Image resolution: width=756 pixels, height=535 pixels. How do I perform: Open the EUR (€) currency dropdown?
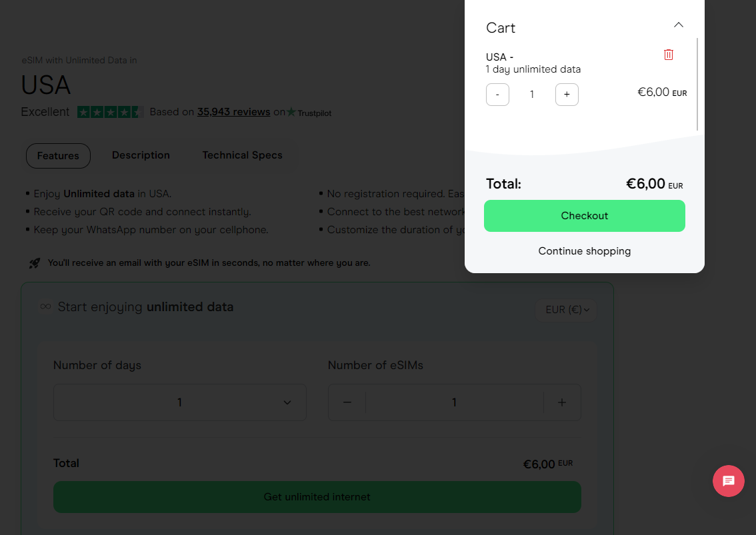point(567,310)
